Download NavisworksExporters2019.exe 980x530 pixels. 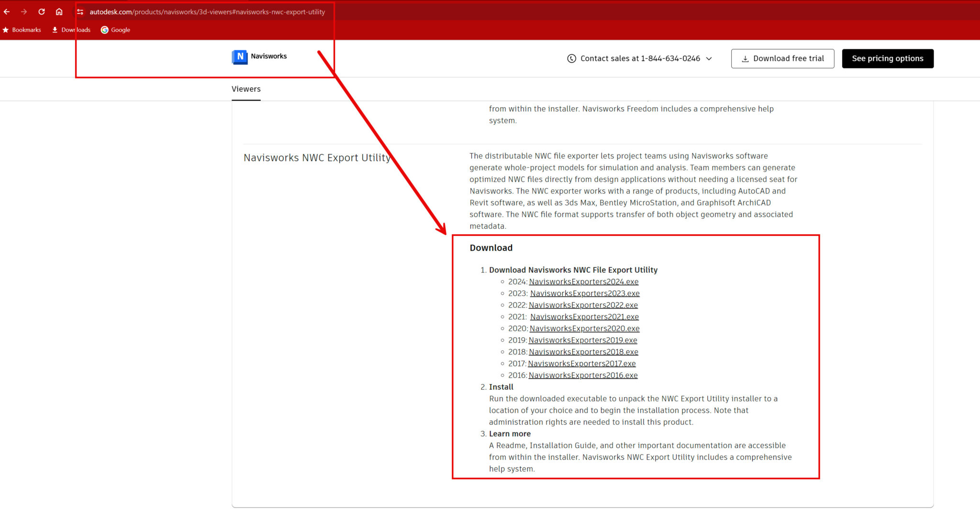[x=583, y=340]
